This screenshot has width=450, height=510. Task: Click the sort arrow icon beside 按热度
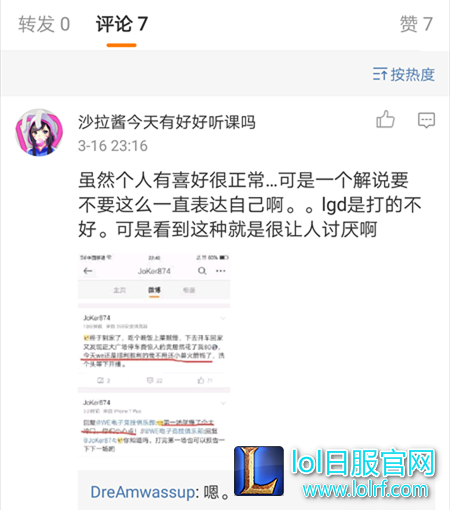tap(380, 74)
